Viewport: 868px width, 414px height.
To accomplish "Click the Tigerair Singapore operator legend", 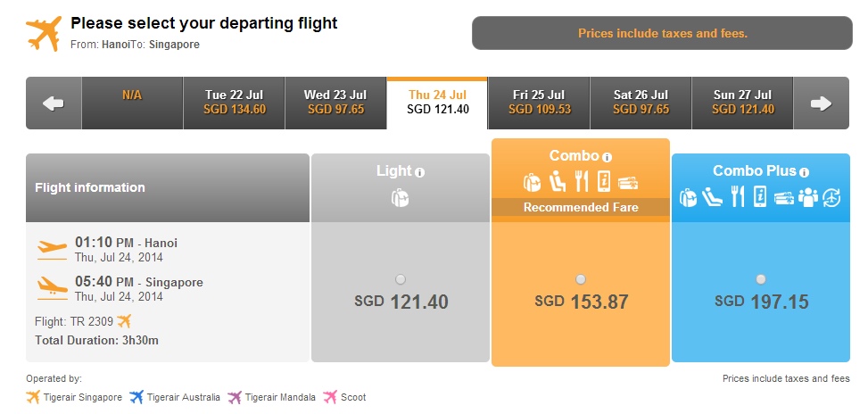I will (x=74, y=397).
